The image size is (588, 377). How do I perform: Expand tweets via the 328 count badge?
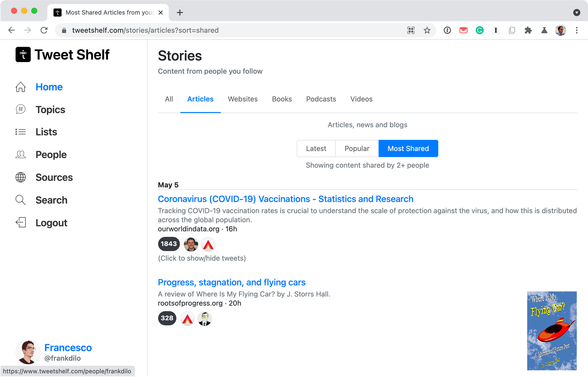pos(167,318)
